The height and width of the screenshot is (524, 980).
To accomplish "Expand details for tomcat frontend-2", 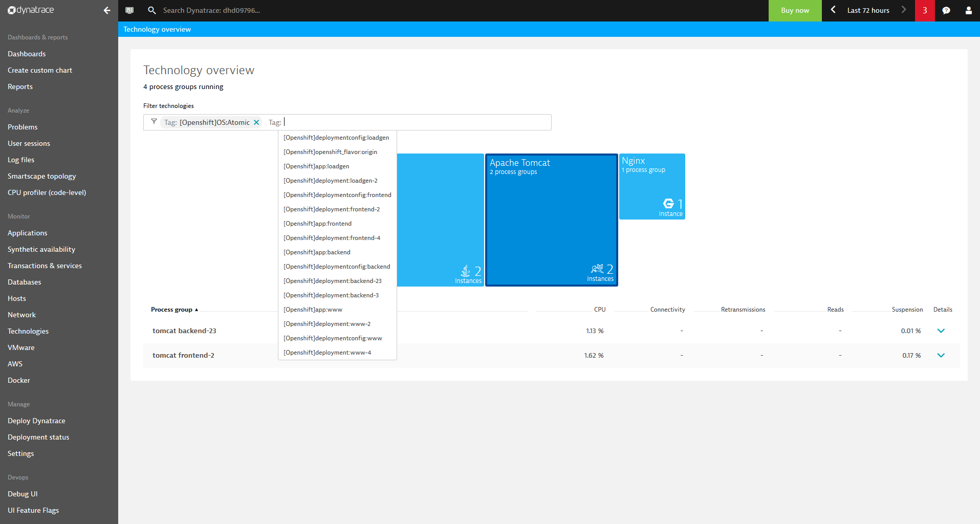I will coord(941,355).
